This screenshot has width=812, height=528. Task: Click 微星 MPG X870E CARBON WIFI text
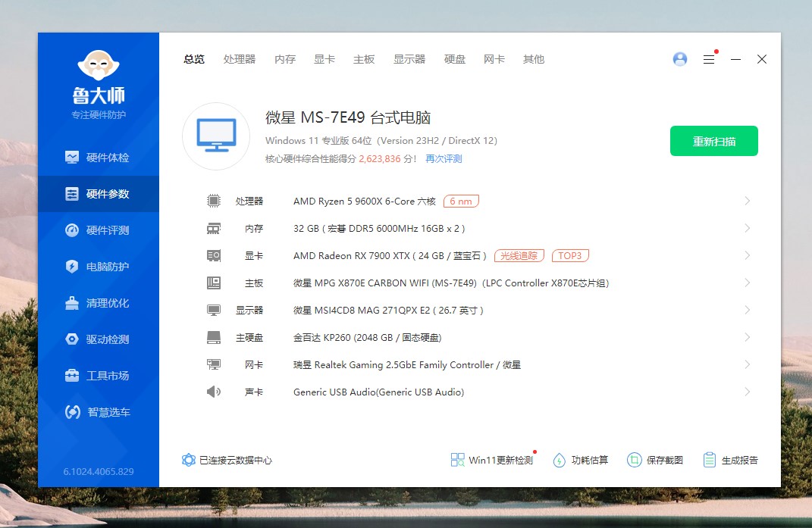point(451,283)
